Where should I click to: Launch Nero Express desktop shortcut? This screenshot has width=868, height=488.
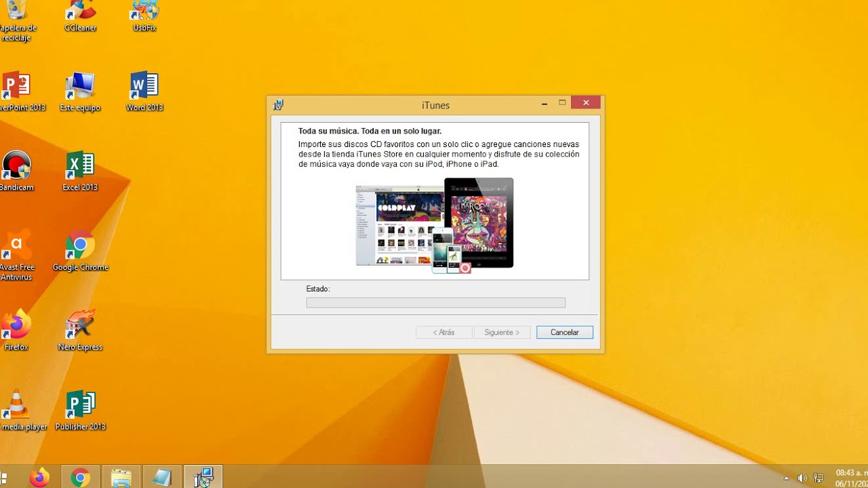[x=80, y=331]
